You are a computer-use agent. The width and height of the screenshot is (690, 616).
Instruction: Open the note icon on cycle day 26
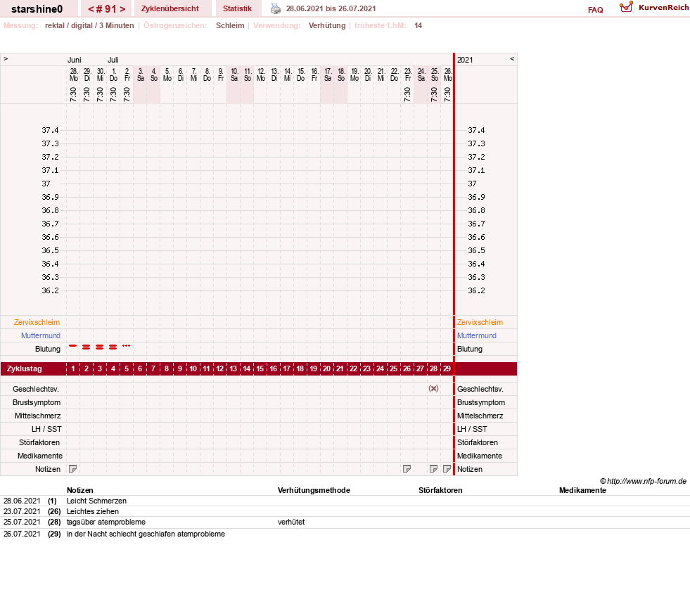[407, 469]
